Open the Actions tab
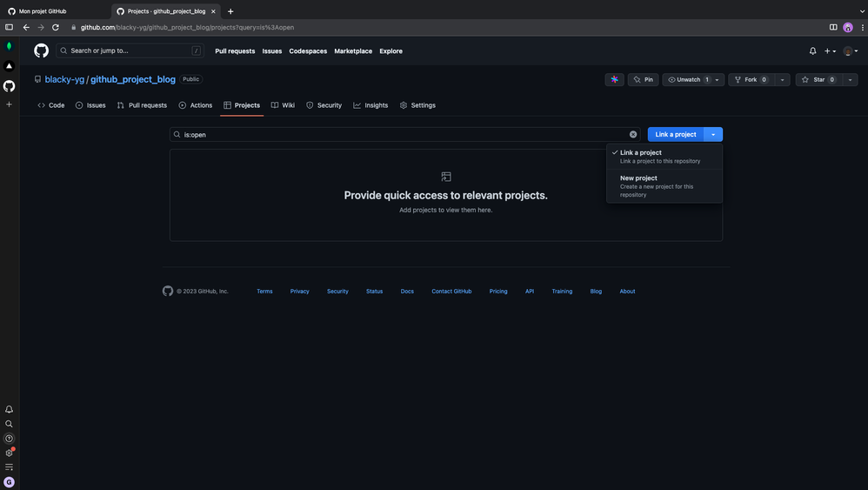Image resolution: width=868 pixels, height=490 pixels. (196, 105)
